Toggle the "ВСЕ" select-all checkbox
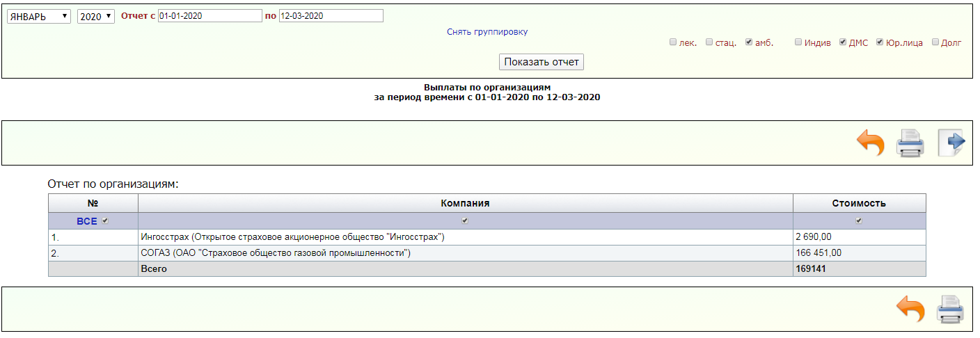 [105, 221]
